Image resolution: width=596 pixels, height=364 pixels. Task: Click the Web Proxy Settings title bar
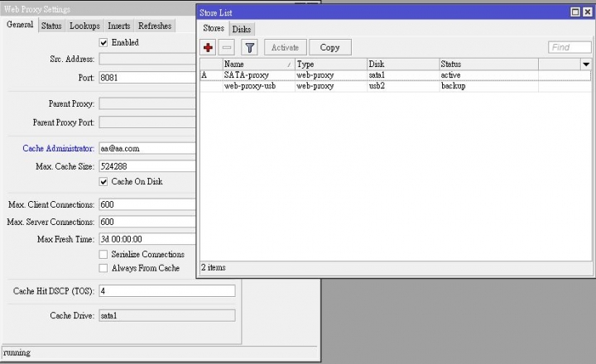pos(99,9)
